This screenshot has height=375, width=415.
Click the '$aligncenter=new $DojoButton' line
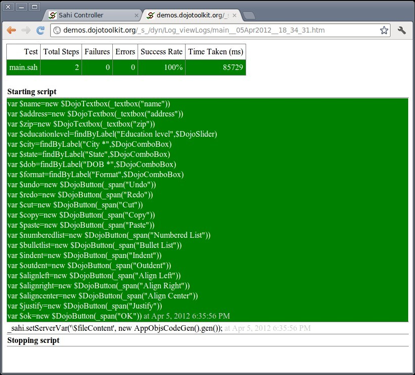103,296
